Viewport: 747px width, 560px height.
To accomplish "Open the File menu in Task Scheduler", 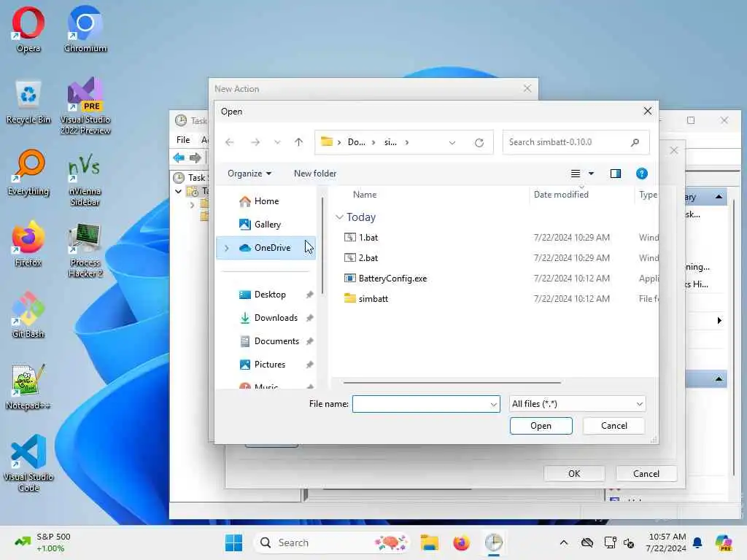I will [x=183, y=139].
